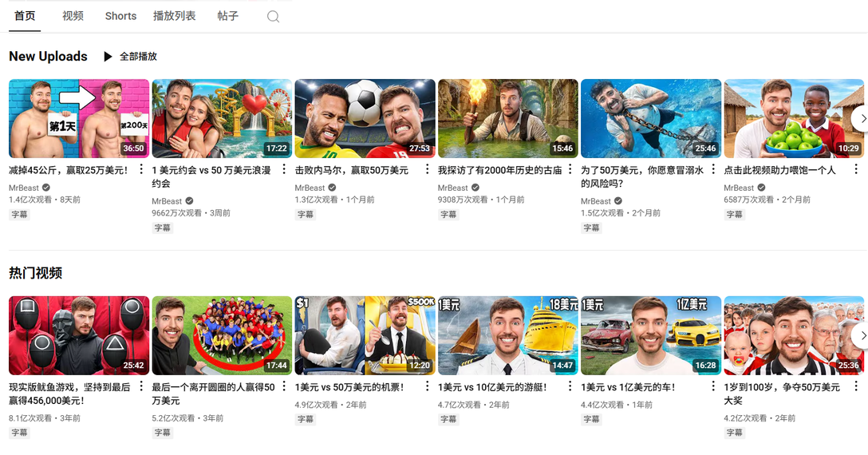Click 全部播放 to play all uploads
868x455 pixels.
pos(138,57)
